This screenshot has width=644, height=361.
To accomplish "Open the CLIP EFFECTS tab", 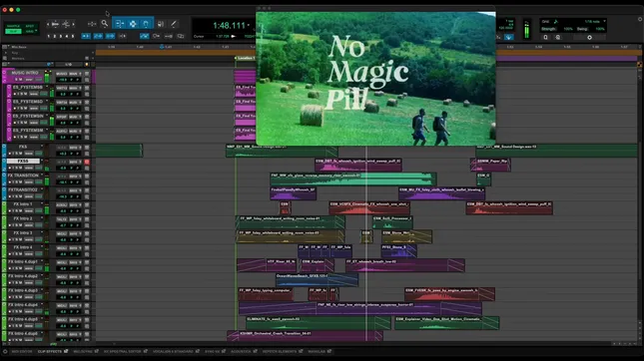I will pyautogui.click(x=50, y=352).
